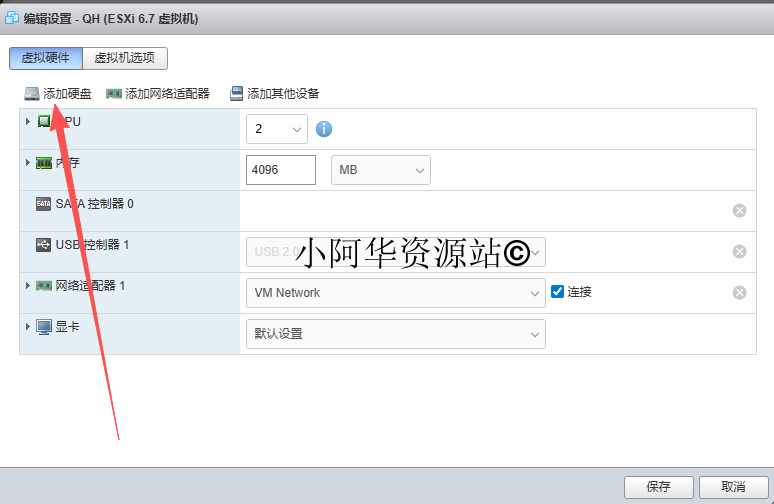Viewport: 774px width, 504px height.
Task: Click the 网络适配器 1 card icon
Action: coord(44,286)
